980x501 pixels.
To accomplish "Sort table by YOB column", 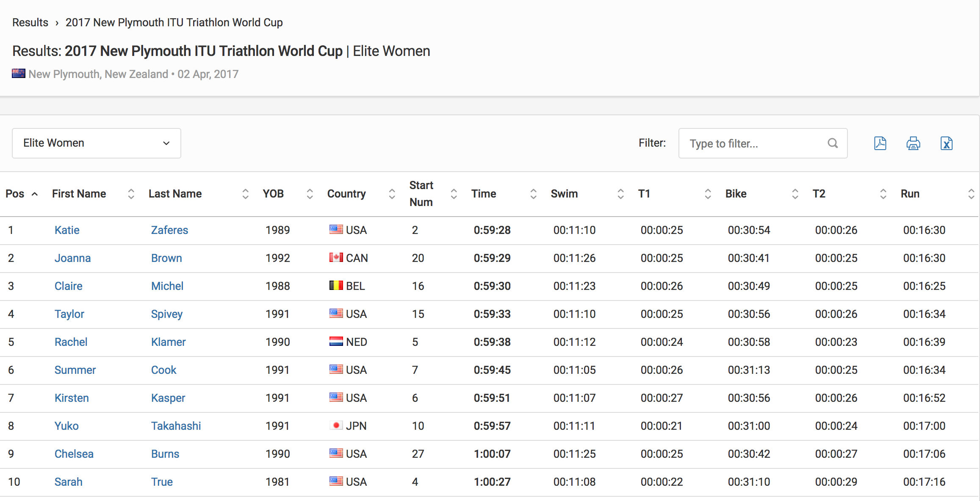I will pyautogui.click(x=288, y=194).
